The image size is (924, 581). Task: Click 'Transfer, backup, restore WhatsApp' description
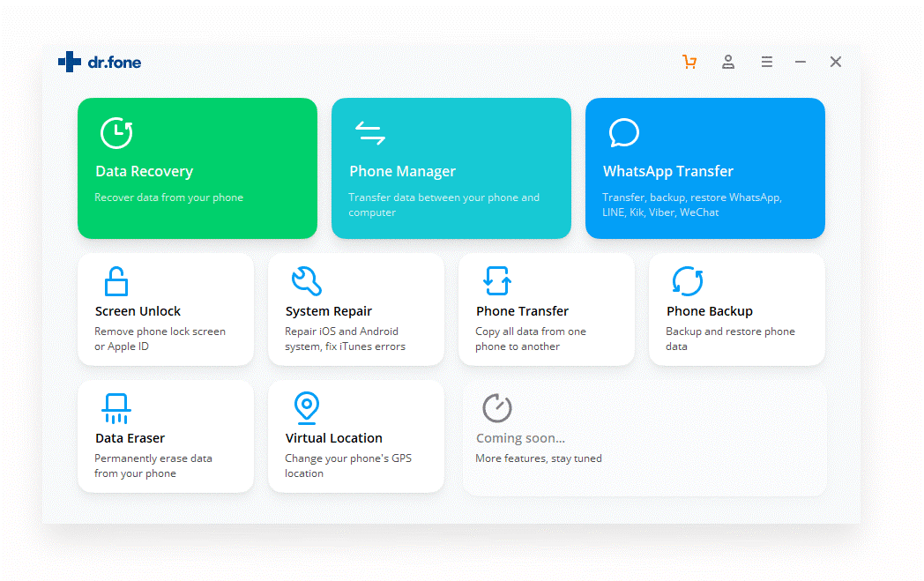692,205
